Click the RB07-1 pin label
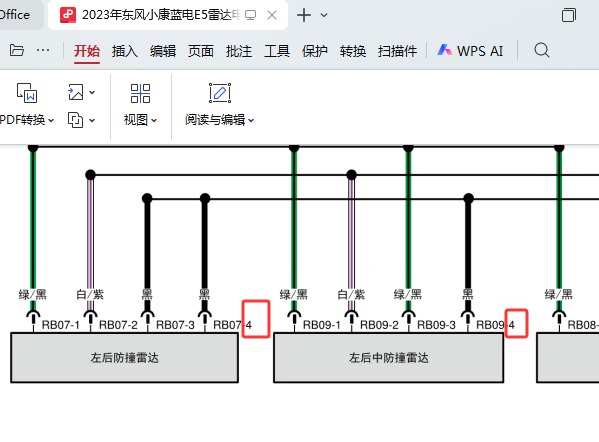The height and width of the screenshot is (442, 599). [x=60, y=325]
